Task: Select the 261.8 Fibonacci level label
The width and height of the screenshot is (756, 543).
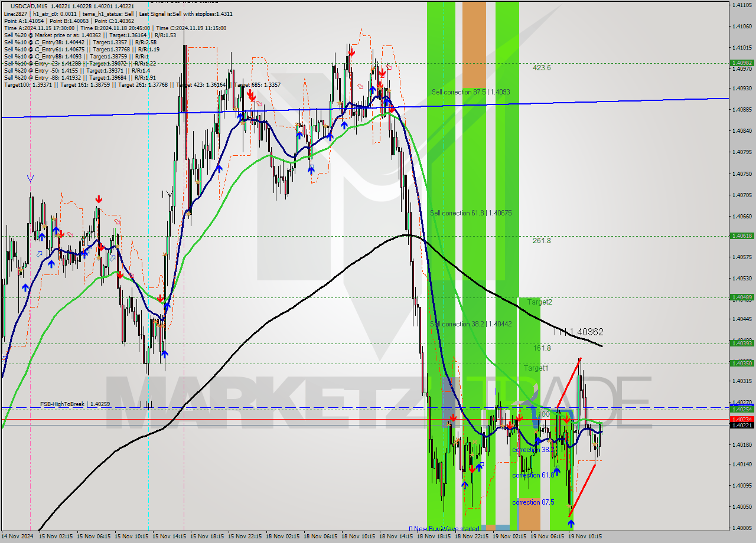Action: [x=542, y=241]
